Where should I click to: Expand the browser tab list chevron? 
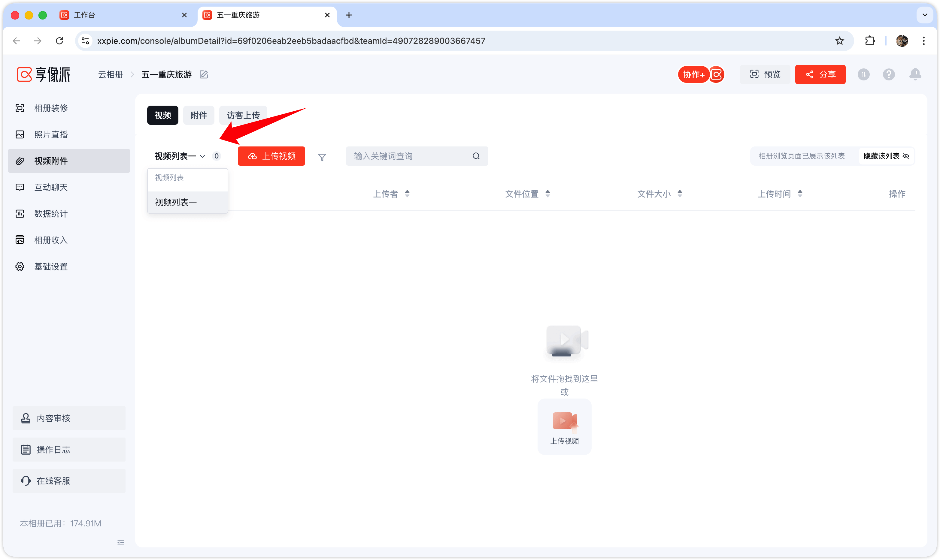pos(924,15)
